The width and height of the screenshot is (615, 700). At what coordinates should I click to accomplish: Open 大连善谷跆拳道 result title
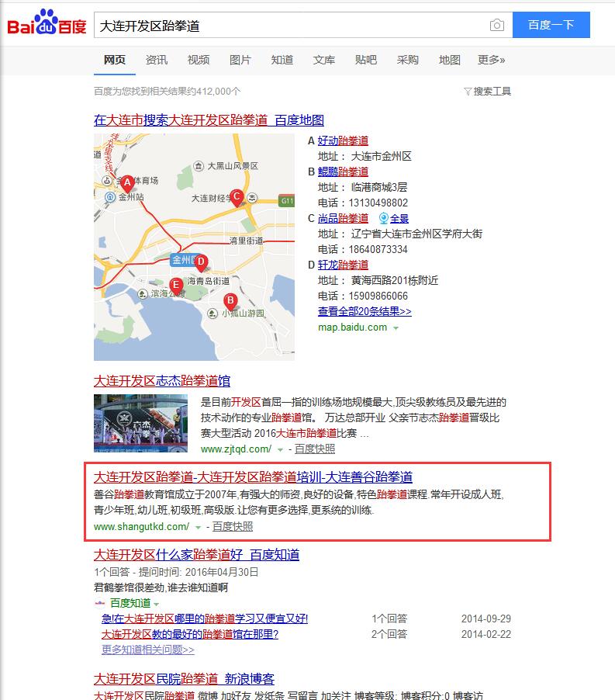pyautogui.click(x=253, y=477)
